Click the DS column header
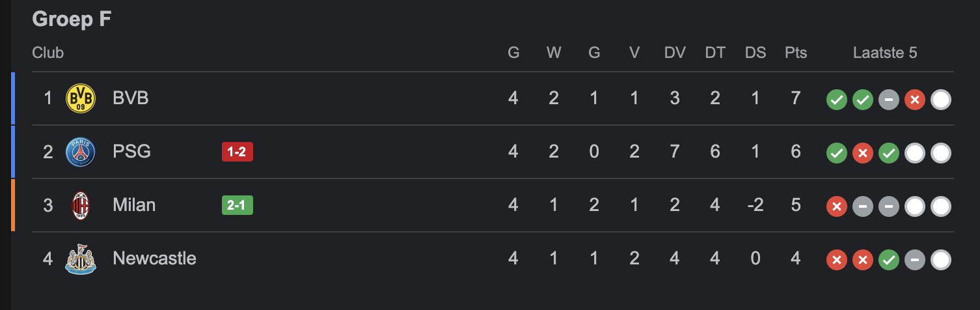This screenshot has height=310, width=980. tap(755, 53)
